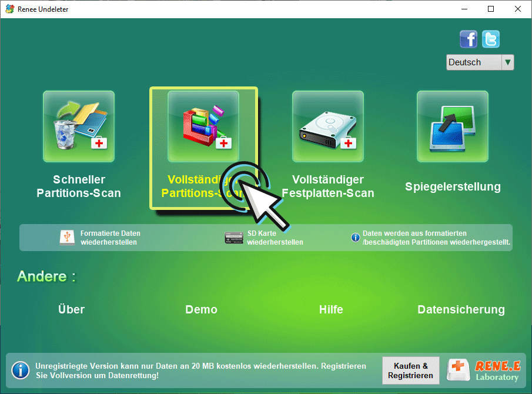This screenshot has width=532, height=394.
Task: Click the SD card icon
Action: (234, 238)
